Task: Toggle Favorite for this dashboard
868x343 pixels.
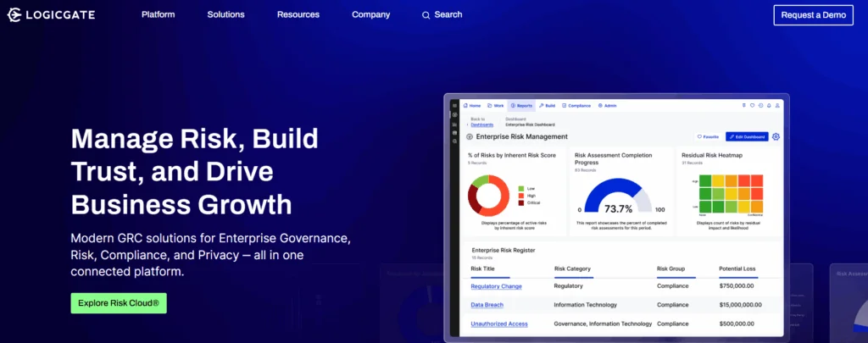Action: [x=707, y=136]
